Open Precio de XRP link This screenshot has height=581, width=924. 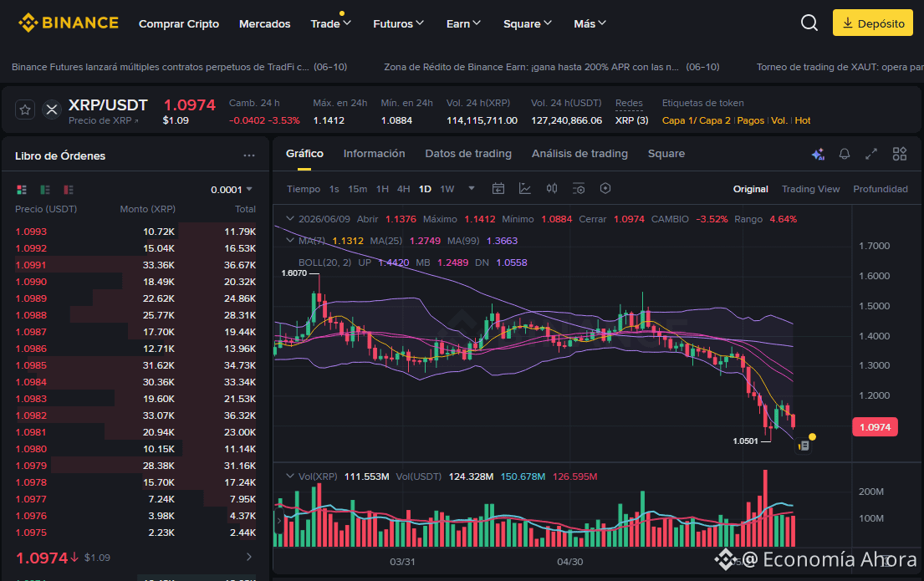tap(104, 120)
